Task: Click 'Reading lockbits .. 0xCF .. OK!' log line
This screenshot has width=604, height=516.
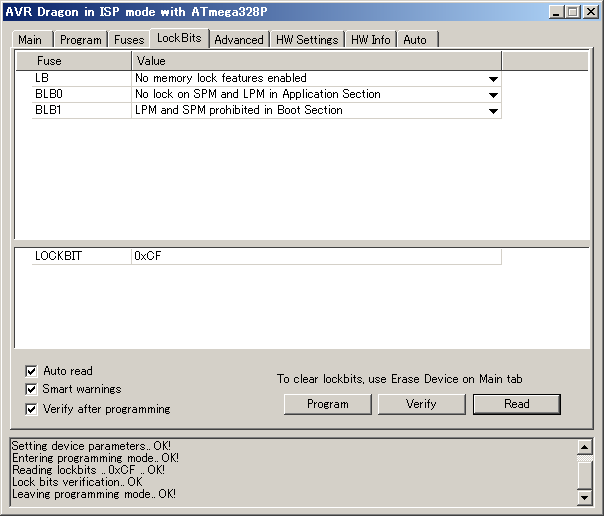Action: click(x=89, y=470)
